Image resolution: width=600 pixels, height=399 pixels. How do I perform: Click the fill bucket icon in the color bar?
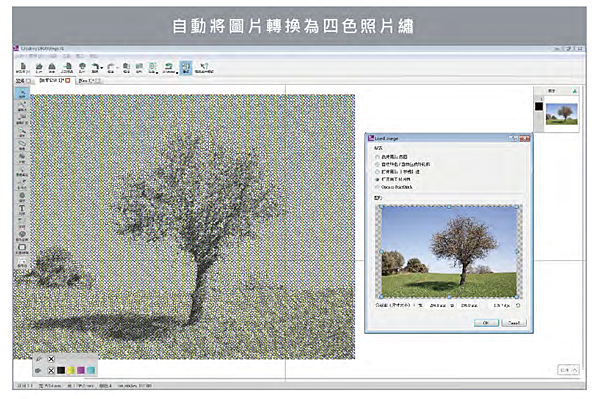pos(38,370)
